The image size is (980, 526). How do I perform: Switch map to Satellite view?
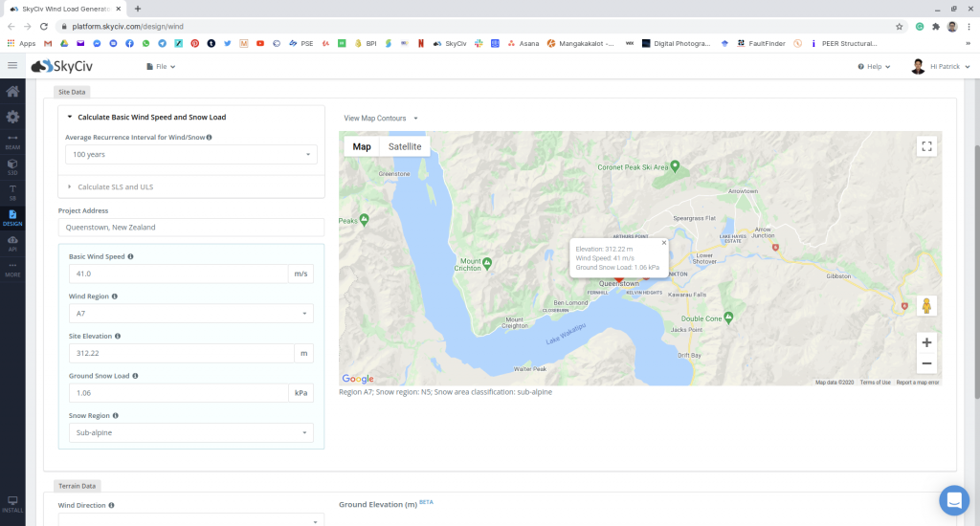point(405,146)
